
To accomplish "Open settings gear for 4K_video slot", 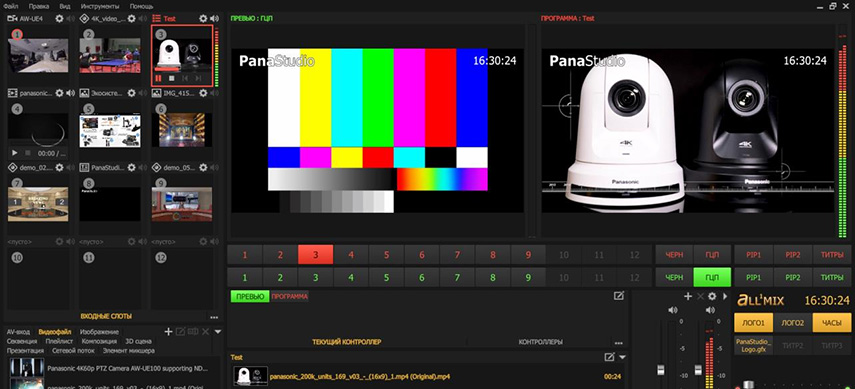I will tap(131, 19).
